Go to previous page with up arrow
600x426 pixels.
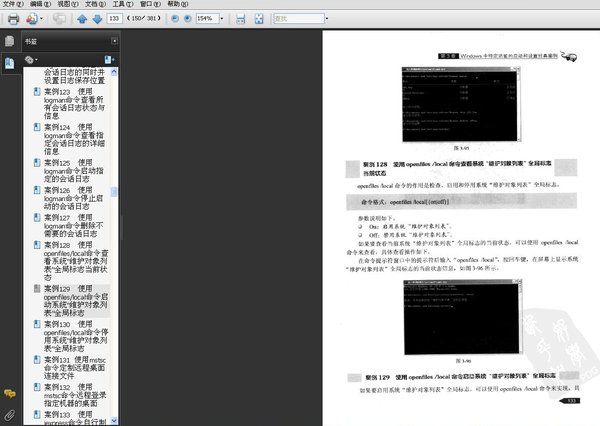[x=82, y=19]
